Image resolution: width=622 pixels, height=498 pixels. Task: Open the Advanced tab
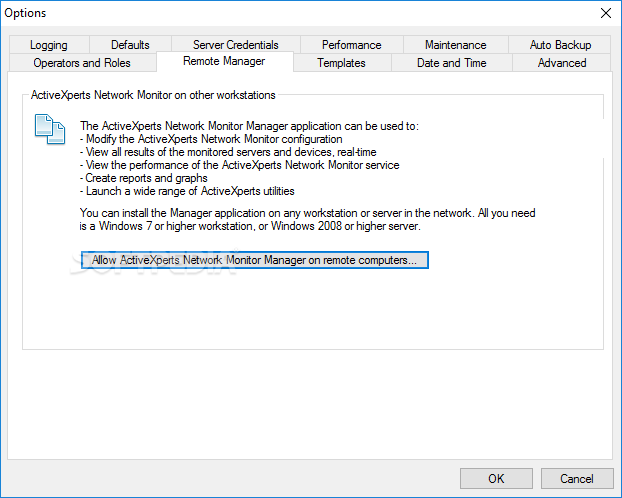coord(562,63)
